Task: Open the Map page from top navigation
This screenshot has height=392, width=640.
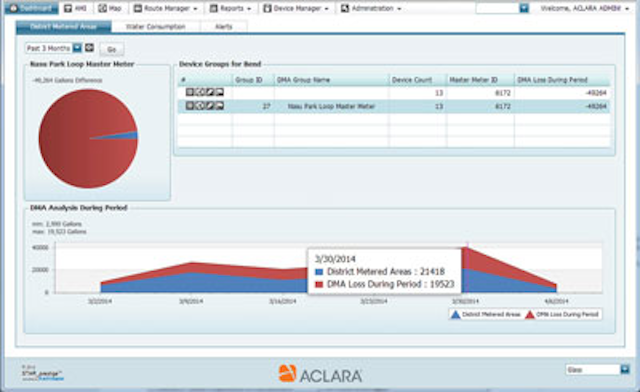Action: pyautogui.click(x=110, y=8)
